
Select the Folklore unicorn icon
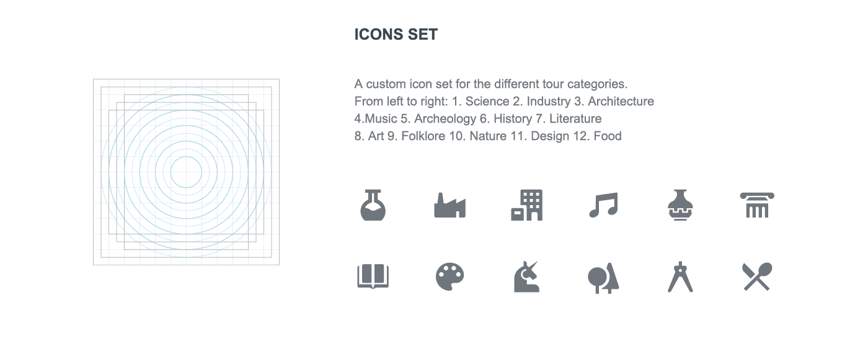coord(526,276)
